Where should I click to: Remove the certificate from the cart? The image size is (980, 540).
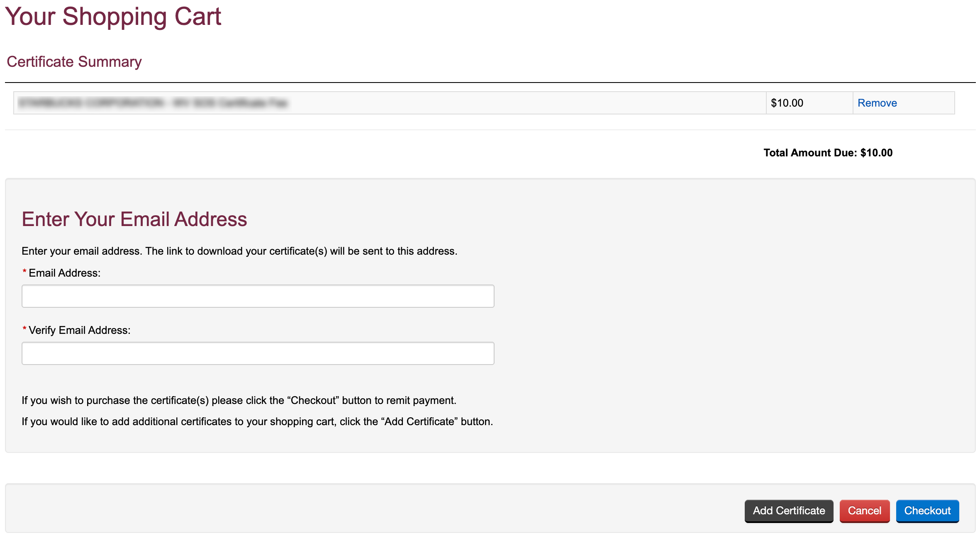[877, 103]
